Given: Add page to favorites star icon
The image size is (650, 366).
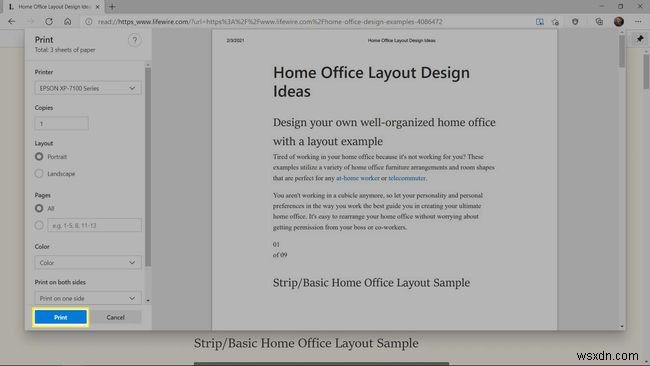Looking at the screenshot, I should click(555, 22).
